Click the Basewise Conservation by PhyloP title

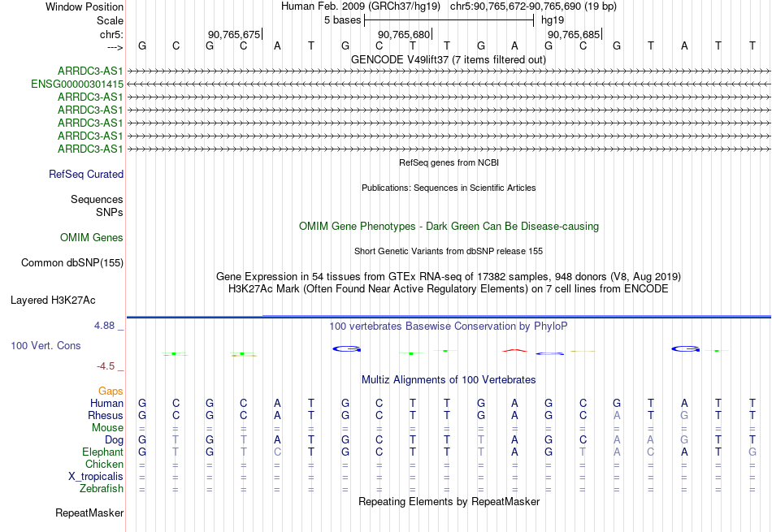(x=449, y=327)
